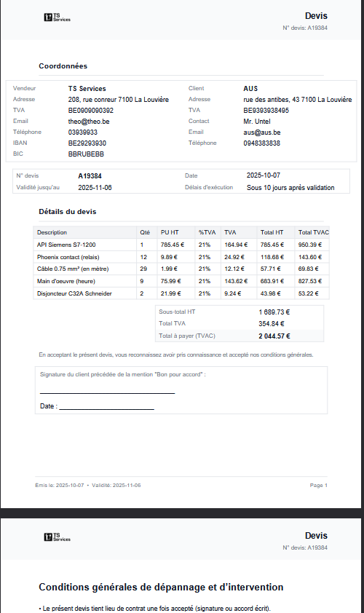
Task: Click the TS Services logo on page two header
Action: 57,537
